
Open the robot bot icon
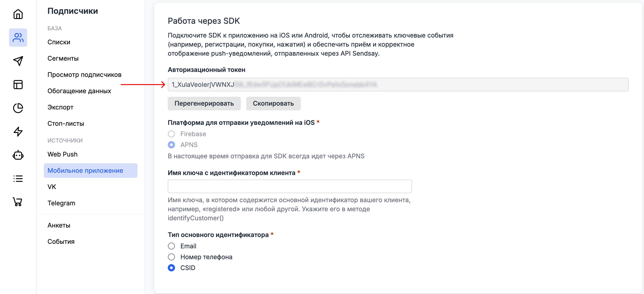click(18, 155)
